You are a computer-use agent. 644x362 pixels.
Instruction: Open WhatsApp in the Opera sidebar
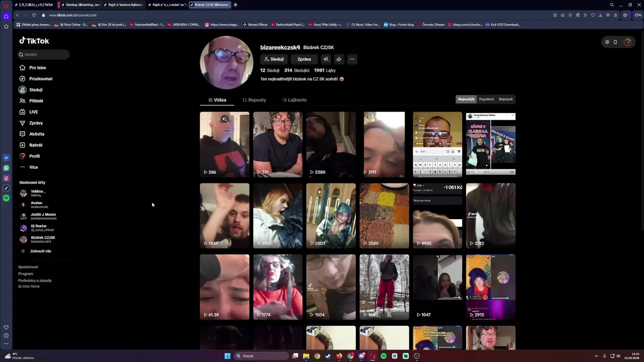tap(6, 168)
